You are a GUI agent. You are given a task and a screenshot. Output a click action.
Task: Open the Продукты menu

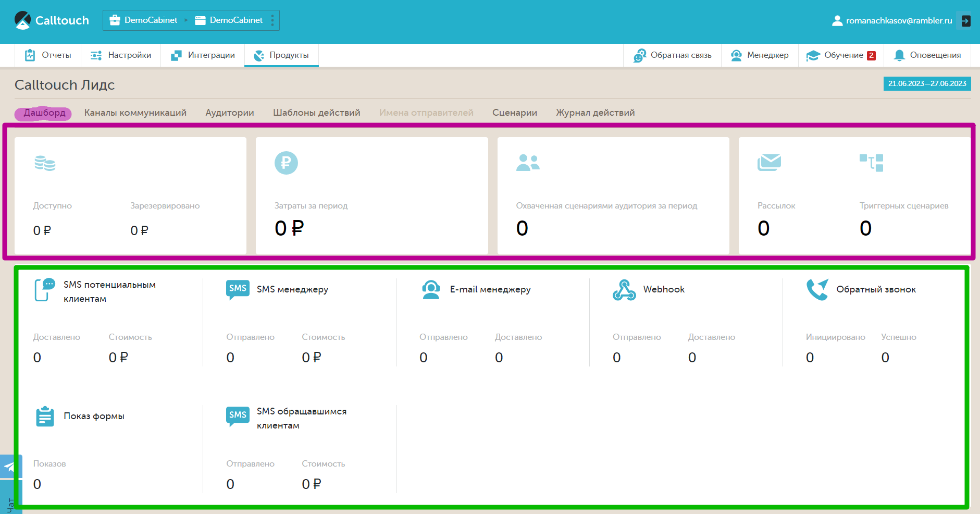pyautogui.click(x=281, y=55)
